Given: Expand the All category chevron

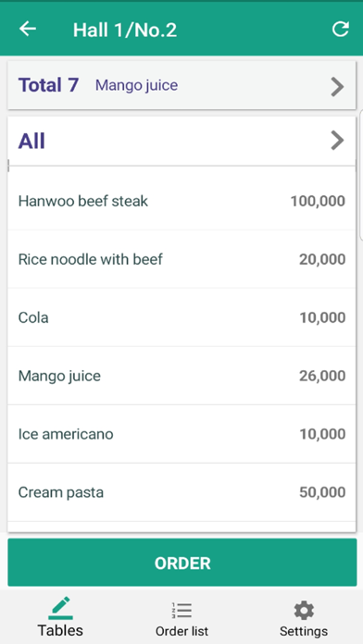Looking at the screenshot, I should click(337, 141).
